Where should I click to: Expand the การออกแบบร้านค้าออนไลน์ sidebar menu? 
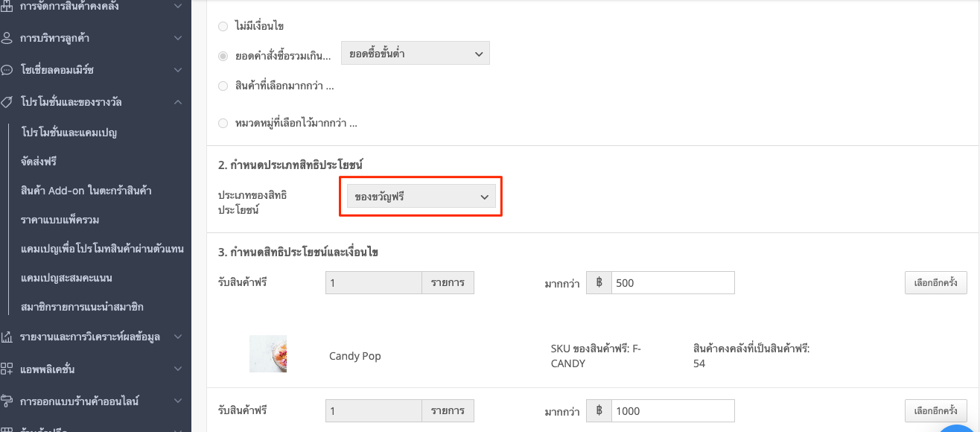[177, 401]
